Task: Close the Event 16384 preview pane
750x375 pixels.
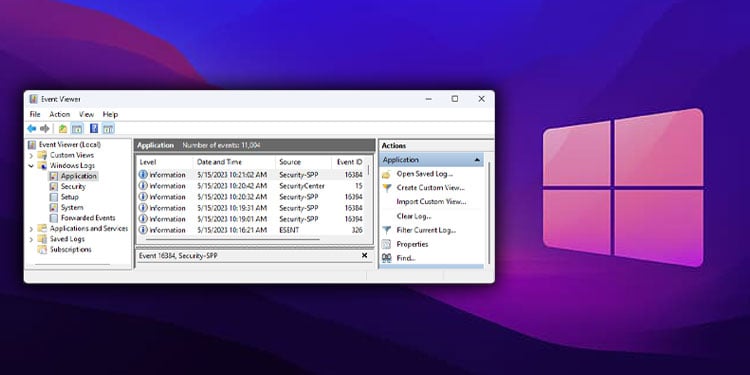Action: [364, 256]
